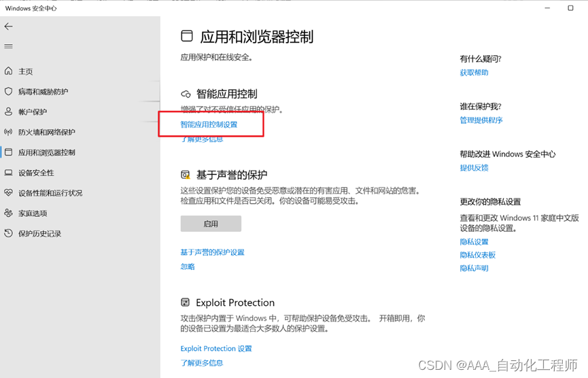Click the cloud icon beside 智能应用控制
The height and width of the screenshot is (378, 588).
(x=186, y=94)
